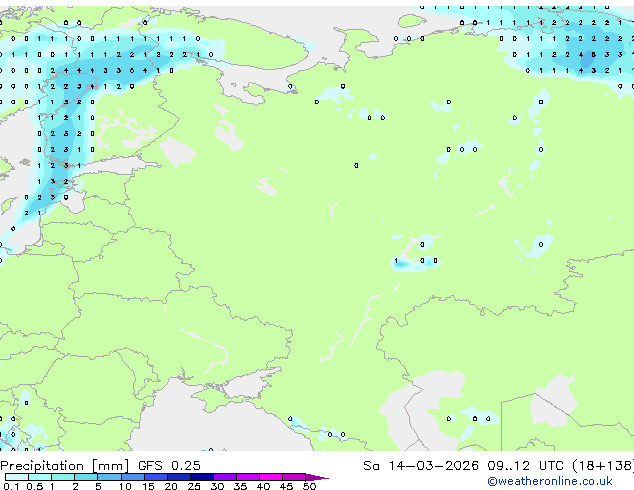Image resolution: width=634 pixels, height=490 pixels.
Task: Click the 5–10 mm legend color swatch
Action: click(109, 477)
